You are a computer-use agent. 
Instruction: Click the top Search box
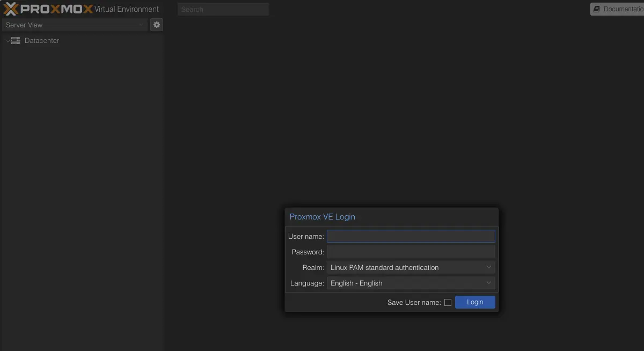point(223,9)
